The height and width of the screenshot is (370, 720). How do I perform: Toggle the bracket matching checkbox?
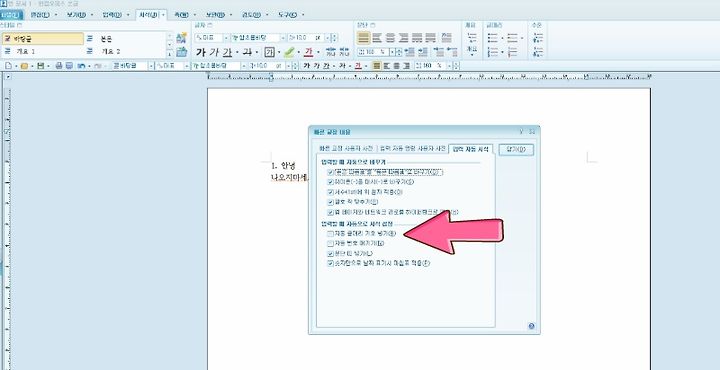click(330, 202)
